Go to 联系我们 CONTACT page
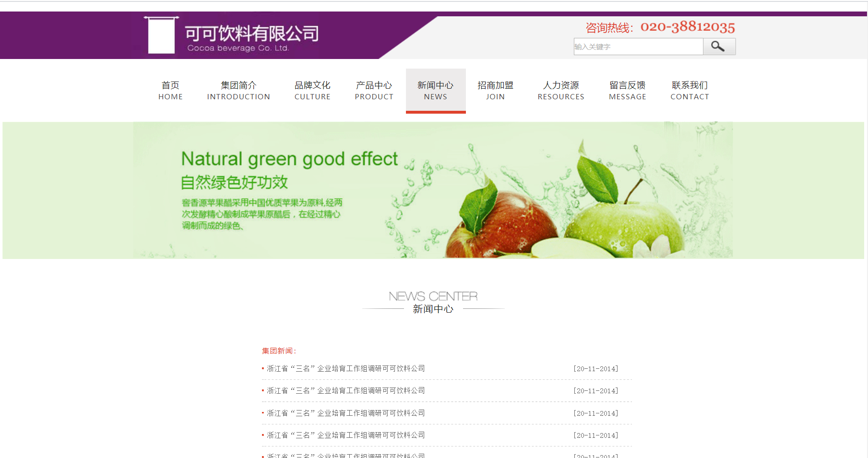This screenshot has width=868, height=458. click(690, 91)
